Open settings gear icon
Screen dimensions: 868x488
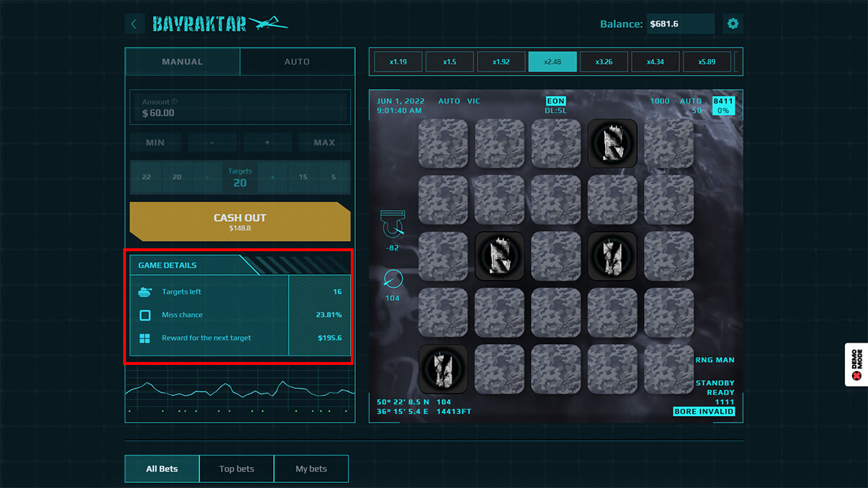733,24
